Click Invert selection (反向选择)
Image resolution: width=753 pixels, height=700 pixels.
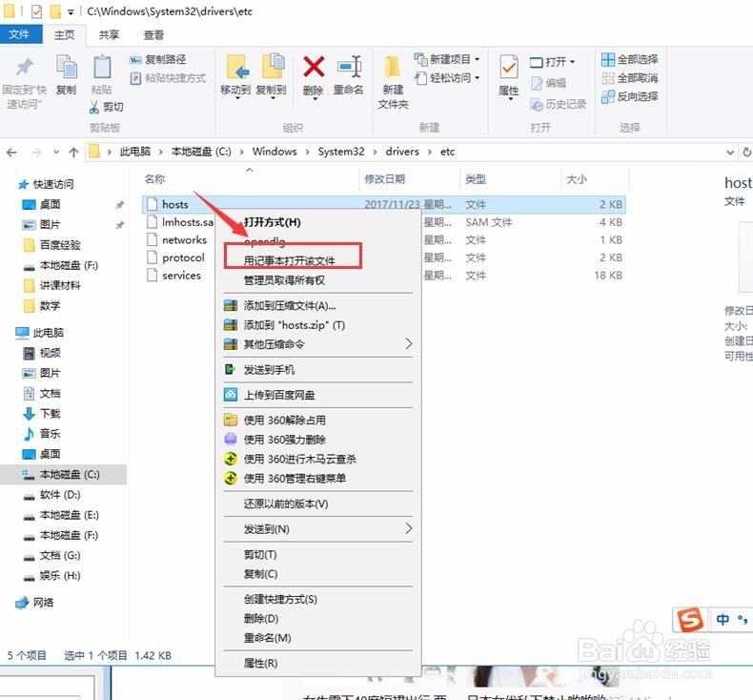pos(630,96)
